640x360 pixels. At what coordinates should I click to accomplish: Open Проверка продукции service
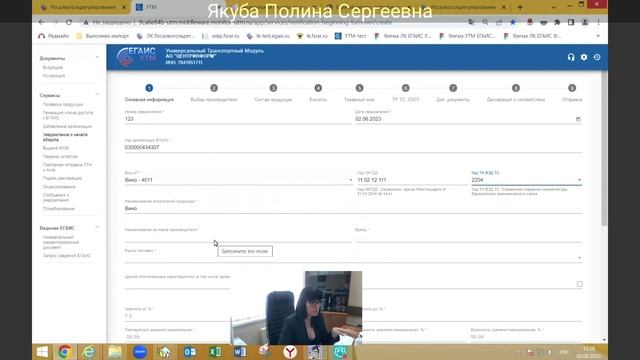pyautogui.click(x=63, y=104)
